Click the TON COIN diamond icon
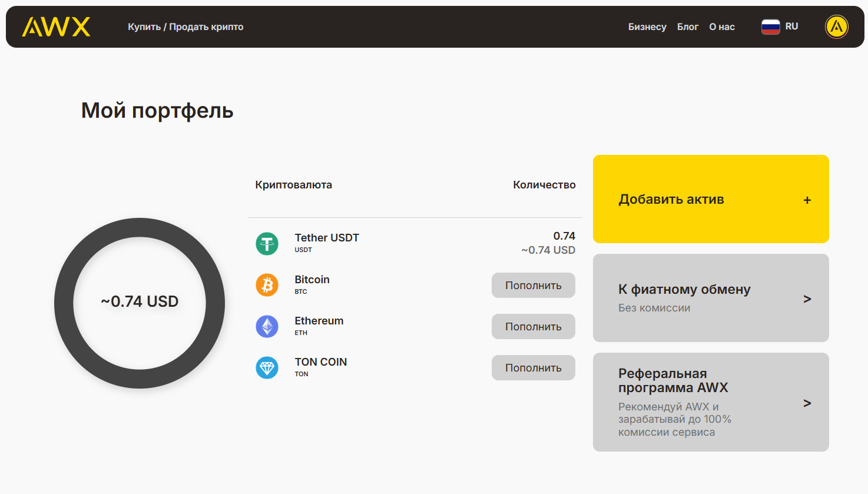This screenshot has width=868, height=494. point(267,367)
